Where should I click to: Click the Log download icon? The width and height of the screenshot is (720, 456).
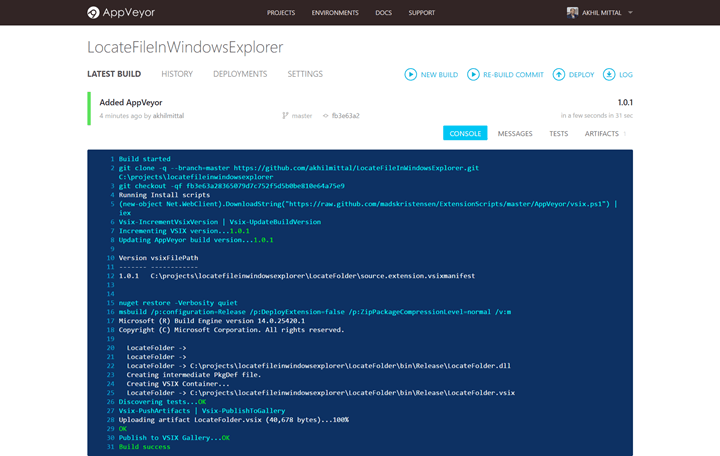[609, 74]
